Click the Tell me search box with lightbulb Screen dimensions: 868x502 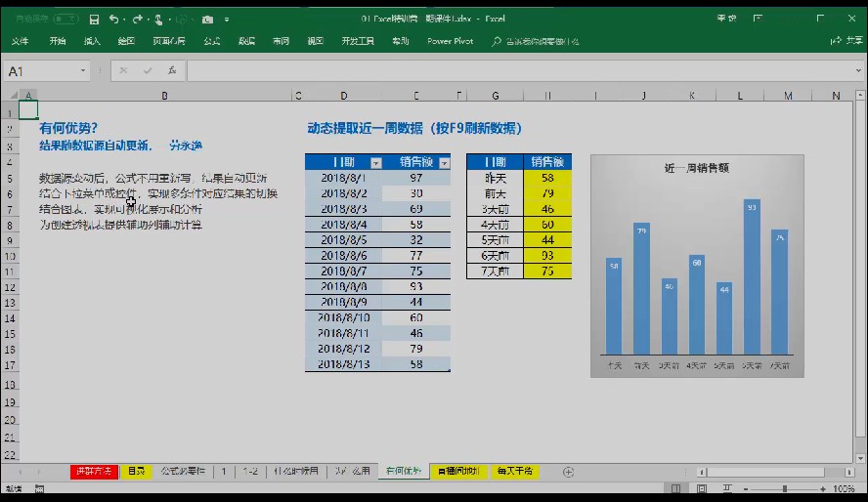(x=536, y=41)
